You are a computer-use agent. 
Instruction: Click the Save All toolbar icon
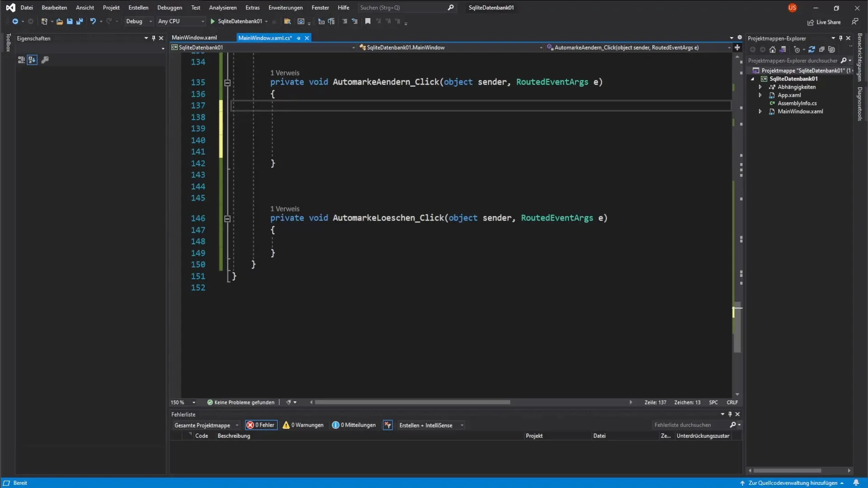click(80, 21)
